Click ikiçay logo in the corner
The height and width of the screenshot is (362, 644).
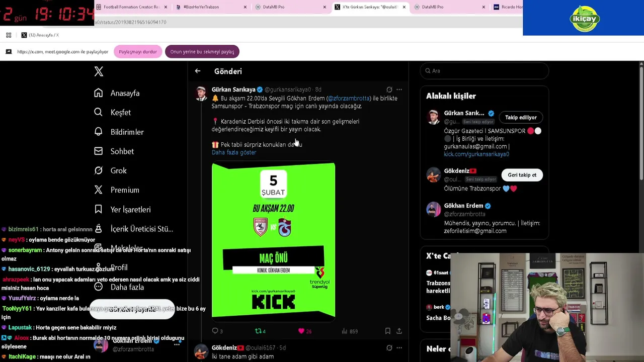pyautogui.click(x=585, y=19)
